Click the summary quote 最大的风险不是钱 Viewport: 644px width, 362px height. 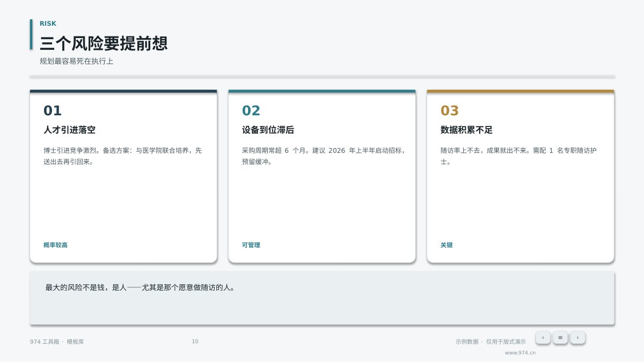(x=140, y=287)
